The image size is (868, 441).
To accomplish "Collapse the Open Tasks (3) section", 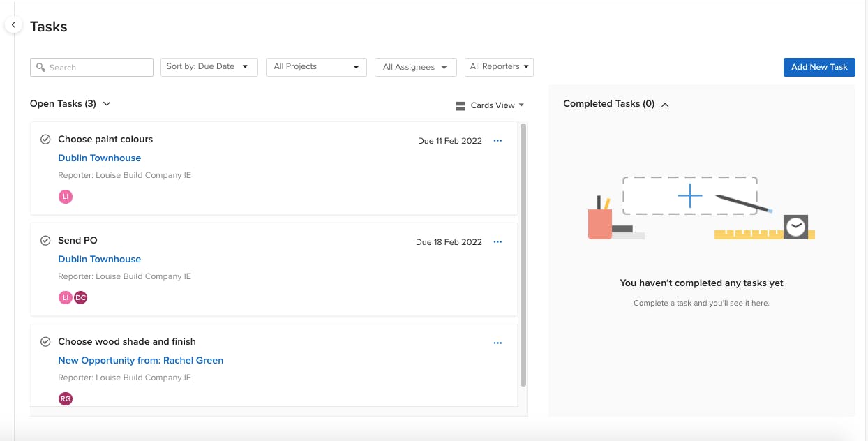I will pyautogui.click(x=107, y=104).
